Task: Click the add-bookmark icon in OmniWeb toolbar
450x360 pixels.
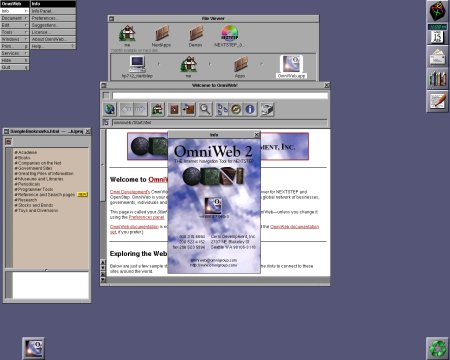Action: (x=189, y=109)
